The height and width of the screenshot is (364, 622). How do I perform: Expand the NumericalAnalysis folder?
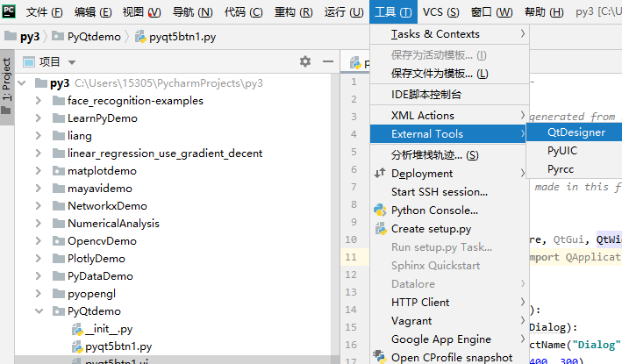[x=38, y=224]
